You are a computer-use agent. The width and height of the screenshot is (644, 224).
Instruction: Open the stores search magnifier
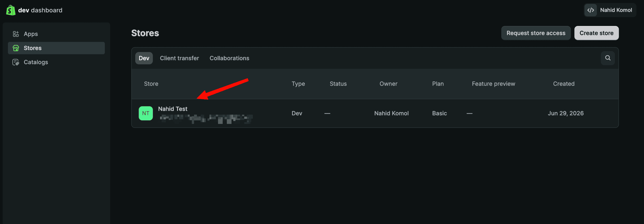point(608,58)
